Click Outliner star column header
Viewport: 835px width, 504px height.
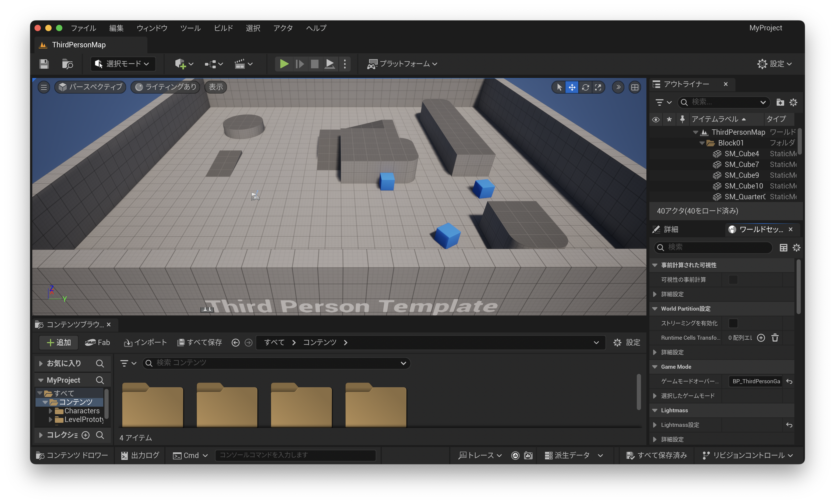point(669,119)
